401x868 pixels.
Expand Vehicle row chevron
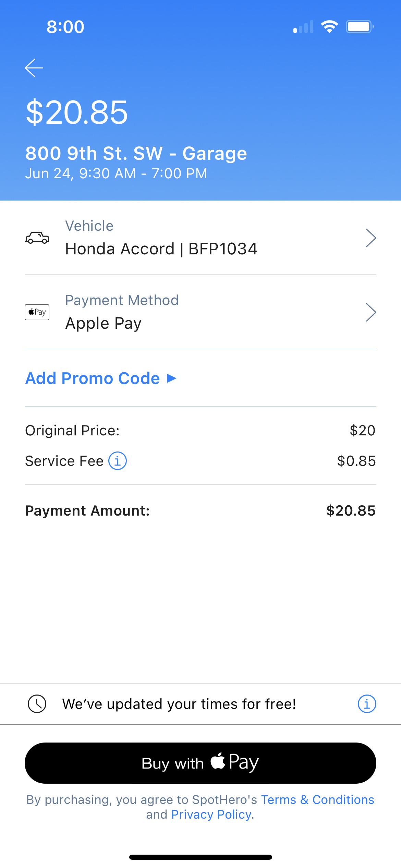tap(371, 238)
